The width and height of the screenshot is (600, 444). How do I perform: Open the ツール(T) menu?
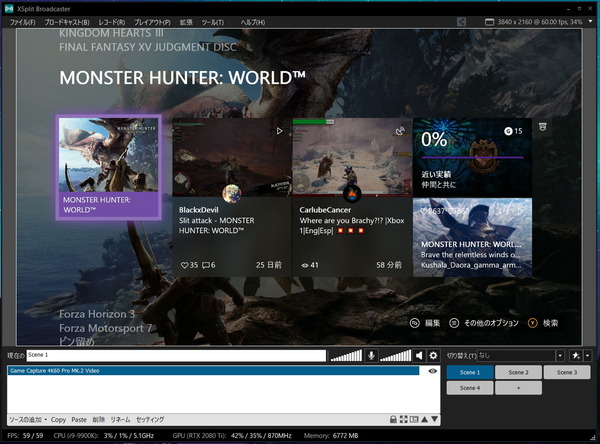pyautogui.click(x=213, y=22)
